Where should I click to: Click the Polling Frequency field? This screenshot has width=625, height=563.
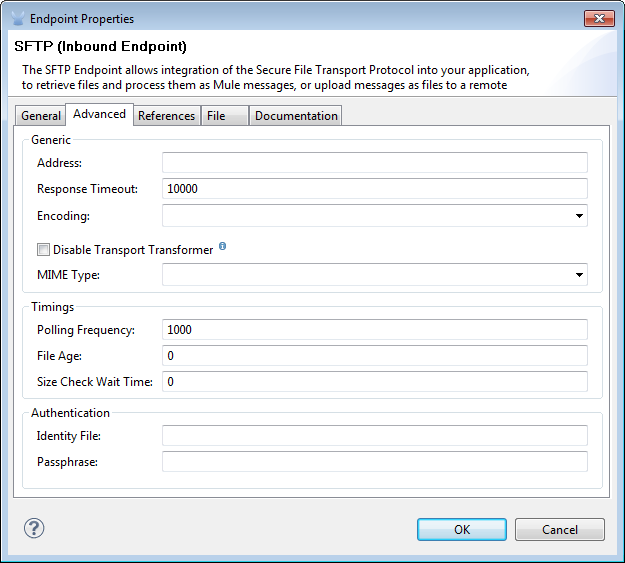pos(374,330)
